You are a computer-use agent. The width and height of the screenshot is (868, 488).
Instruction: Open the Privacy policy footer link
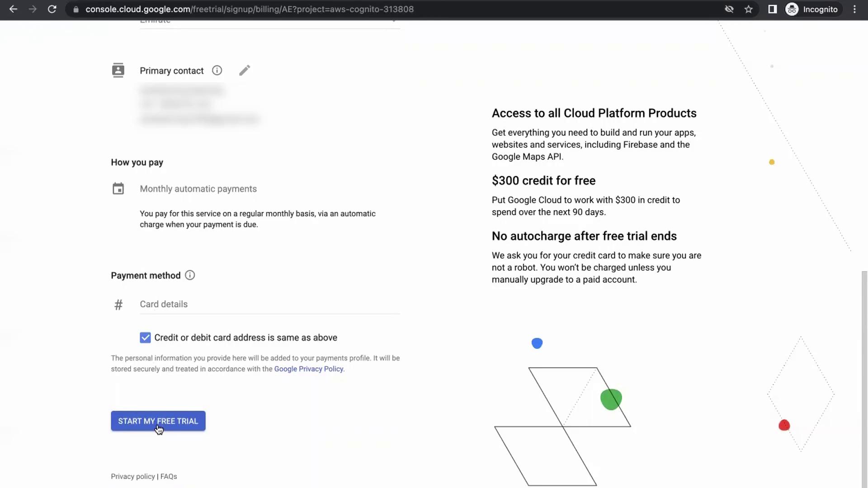coord(133,476)
